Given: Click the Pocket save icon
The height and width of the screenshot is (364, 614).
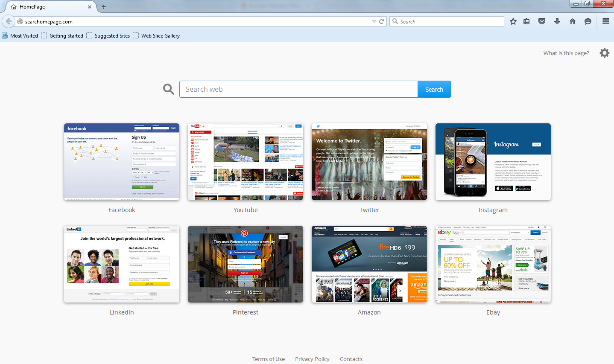Looking at the screenshot, I should 542,21.
